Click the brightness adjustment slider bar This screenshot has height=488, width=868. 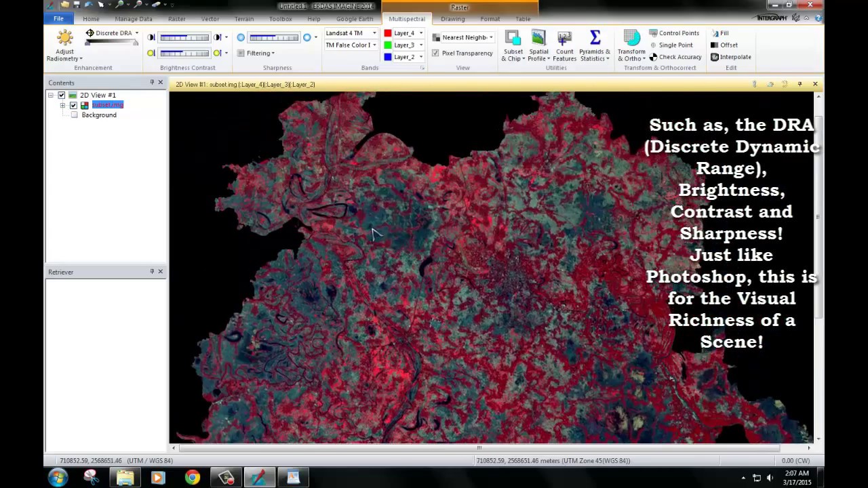184,53
